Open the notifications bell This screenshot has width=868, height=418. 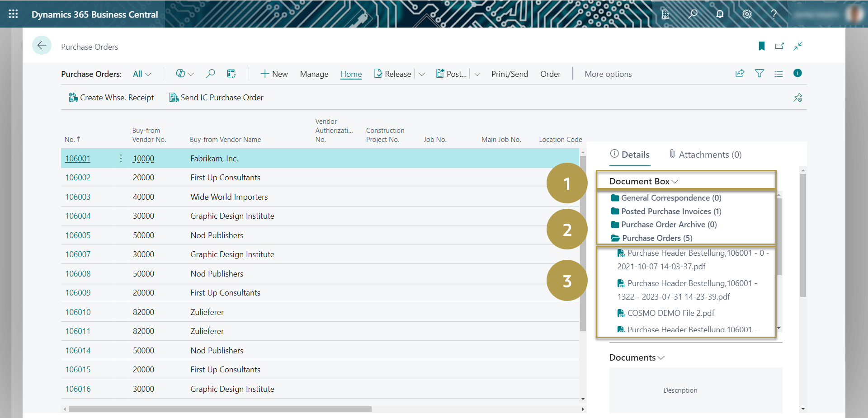[x=720, y=14]
